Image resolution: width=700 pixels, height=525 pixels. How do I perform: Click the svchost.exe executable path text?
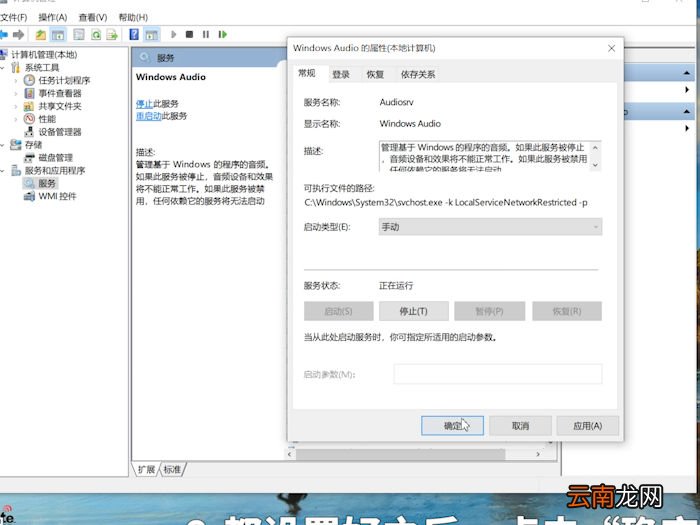click(446, 203)
